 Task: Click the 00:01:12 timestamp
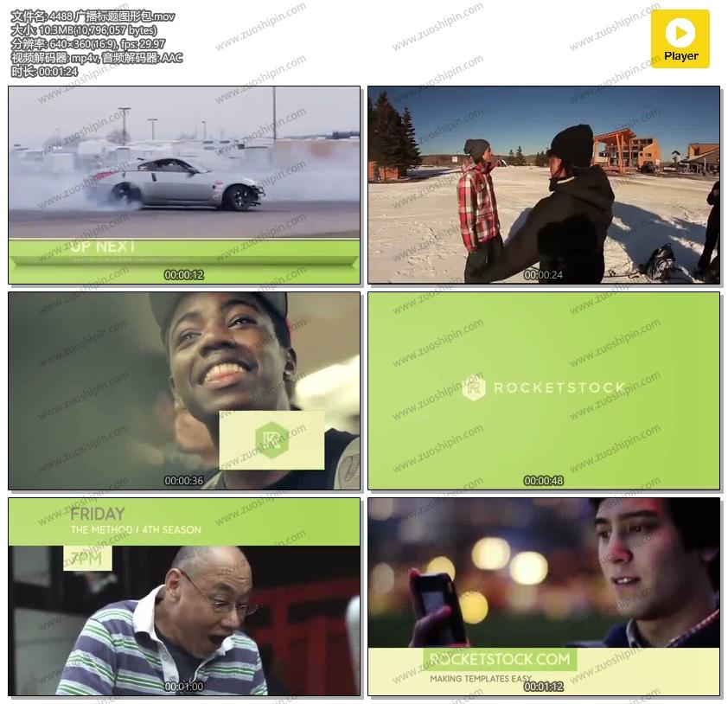coord(543,687)
